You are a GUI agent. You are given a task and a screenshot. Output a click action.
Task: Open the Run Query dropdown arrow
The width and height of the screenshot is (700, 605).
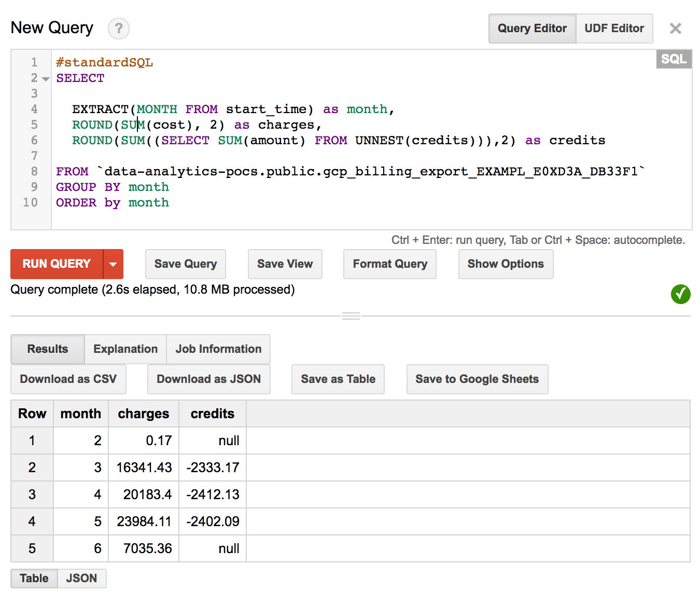click(x=113, y=264)
